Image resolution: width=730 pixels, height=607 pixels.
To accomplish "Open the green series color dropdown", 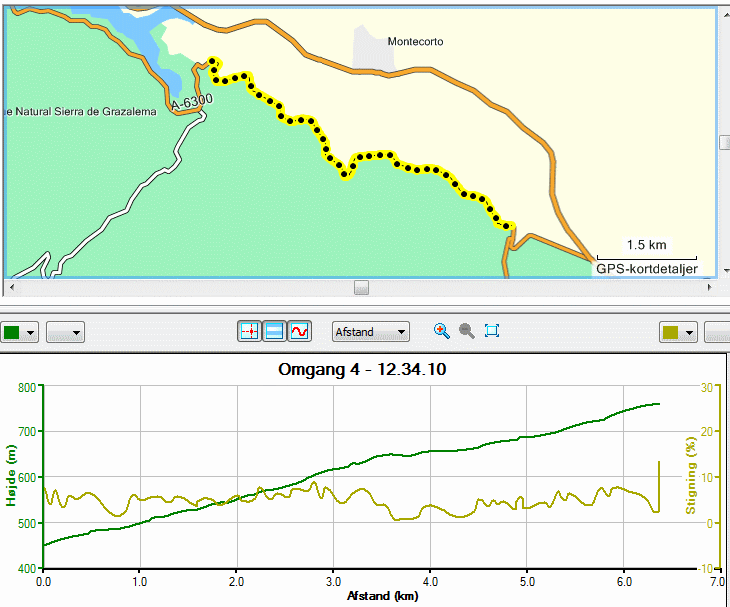I will coord(30,333).
